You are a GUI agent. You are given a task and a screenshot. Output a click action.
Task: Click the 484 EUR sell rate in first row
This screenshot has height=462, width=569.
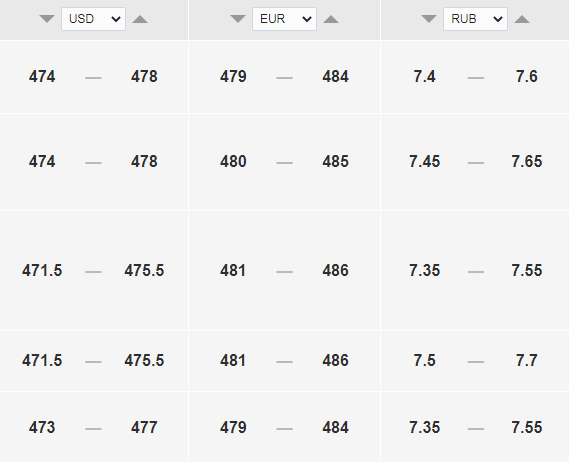335,77
